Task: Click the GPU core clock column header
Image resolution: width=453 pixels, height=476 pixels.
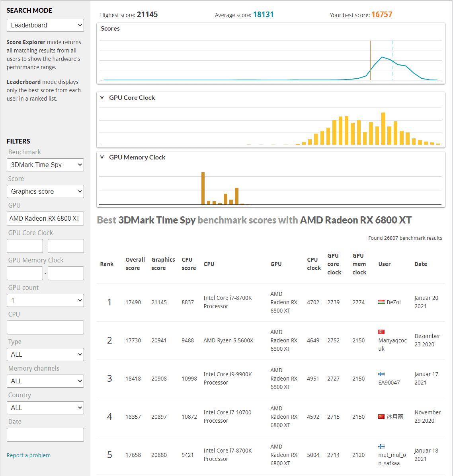Action: [x=334, y=264]
